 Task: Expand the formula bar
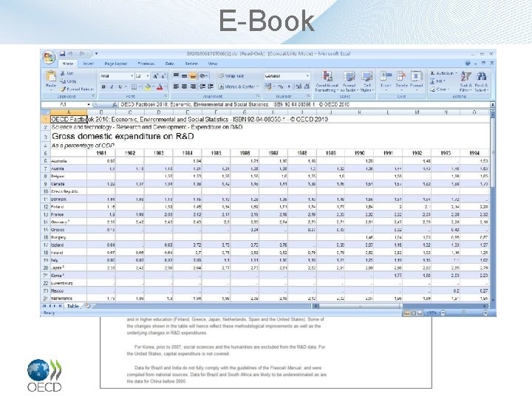click(x=493, y=105)
